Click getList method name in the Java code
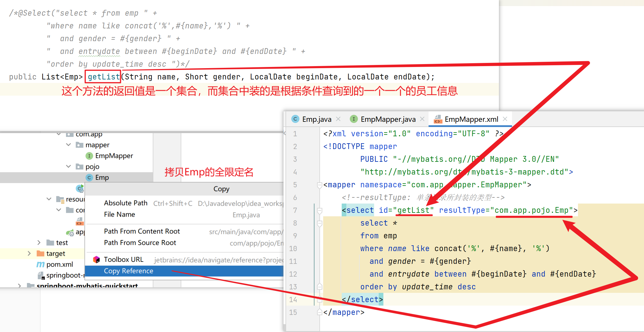The width and height of the screenshot is (644, 332). [103, 77]
